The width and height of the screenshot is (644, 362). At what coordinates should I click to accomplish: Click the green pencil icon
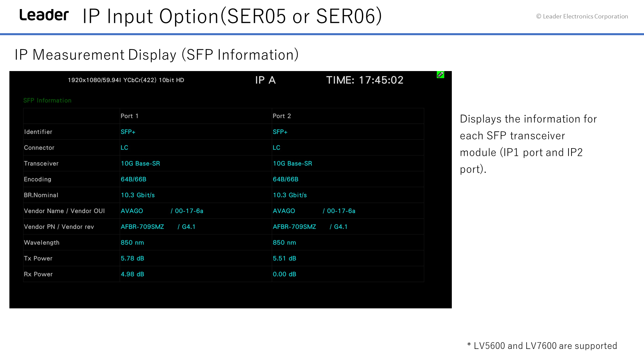(x=440, y=75)
